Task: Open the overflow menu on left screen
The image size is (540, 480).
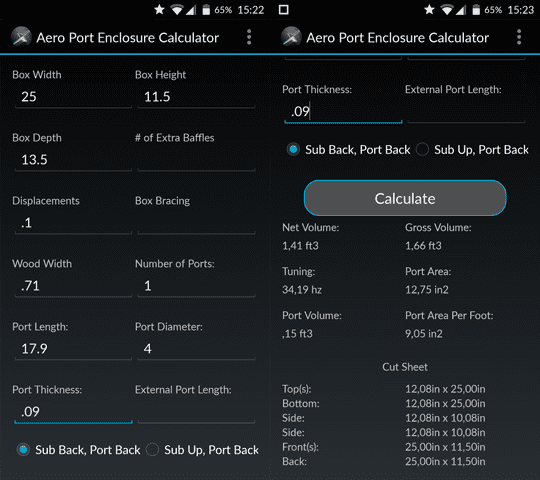Action: point(249,37)
